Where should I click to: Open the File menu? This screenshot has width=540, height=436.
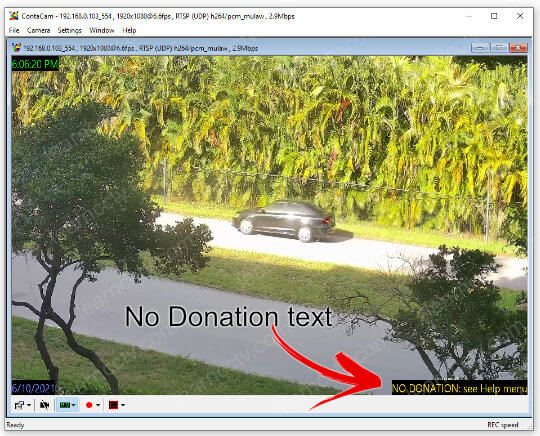[x=14, y=30]
